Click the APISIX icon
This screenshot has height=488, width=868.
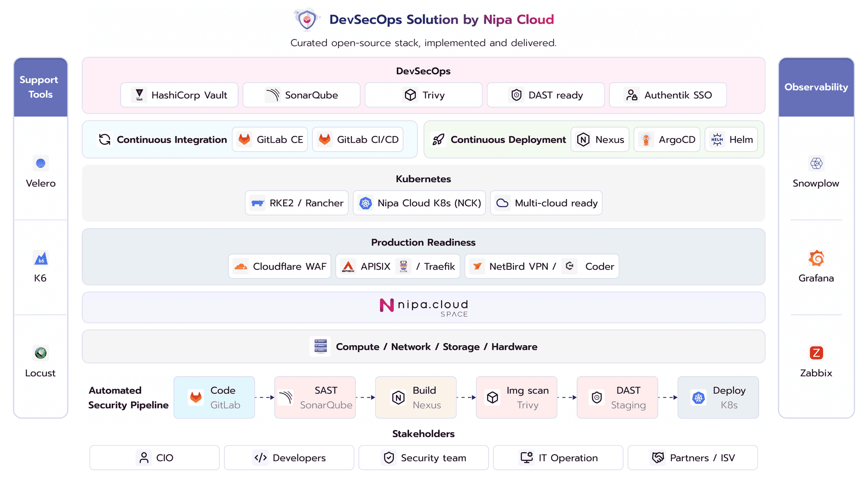tap(348, 266)
